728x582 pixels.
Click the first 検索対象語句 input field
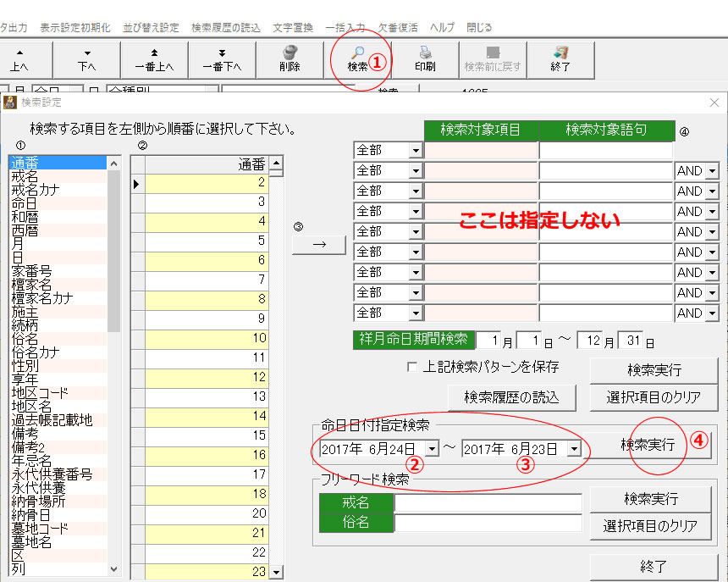pyautogui.click(x=606, y=151)
